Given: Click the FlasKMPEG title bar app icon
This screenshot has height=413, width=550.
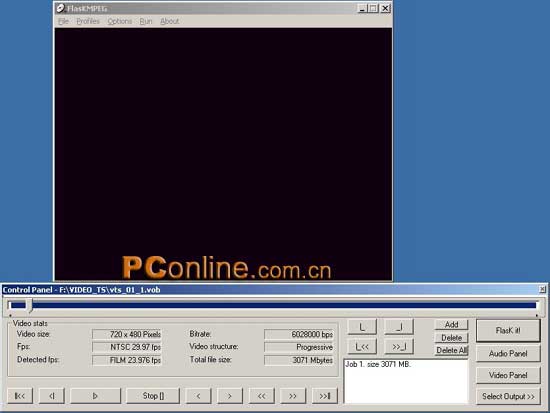Looking at the screenshot, I should [x=61, y=8].
